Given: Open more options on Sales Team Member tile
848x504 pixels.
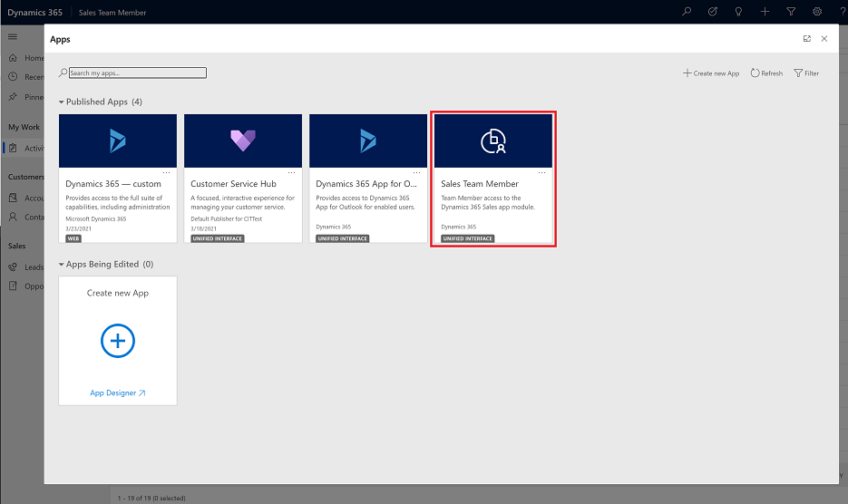Looking at the screenshot, I should (x=541, y=173).
